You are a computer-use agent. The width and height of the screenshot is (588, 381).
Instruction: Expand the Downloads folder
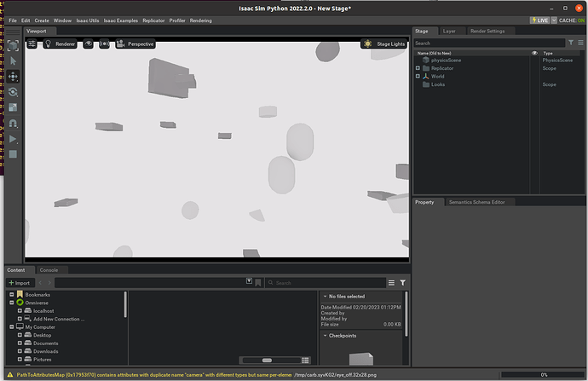click(20, 351)
